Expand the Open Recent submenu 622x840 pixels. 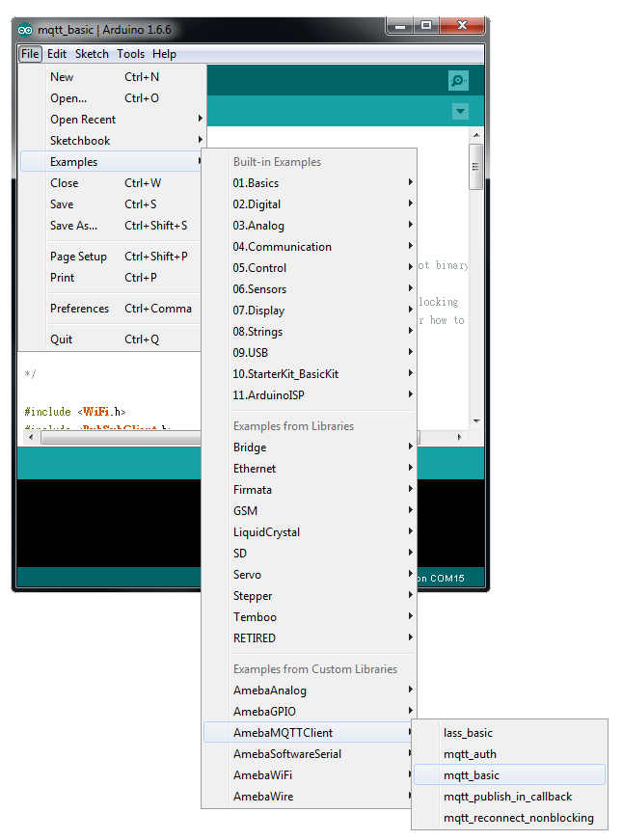[113, 120]
